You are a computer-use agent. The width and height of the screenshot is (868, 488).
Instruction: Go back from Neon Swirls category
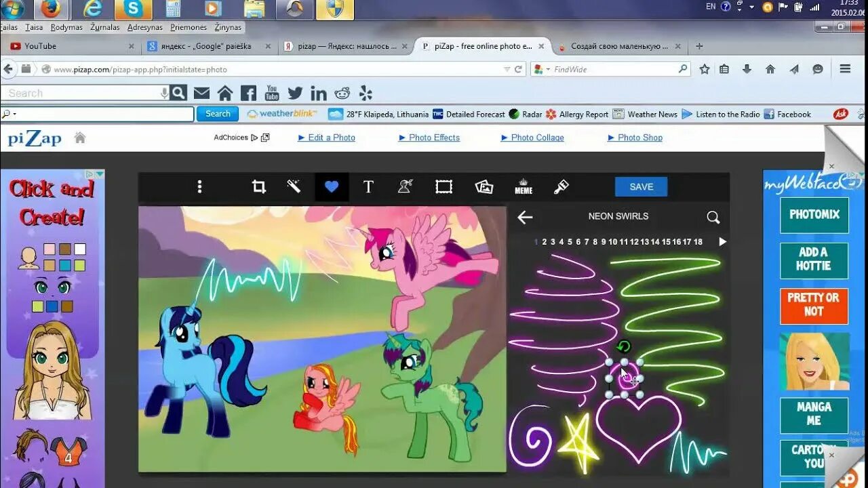pyautogui.click(x=525, y=217)
